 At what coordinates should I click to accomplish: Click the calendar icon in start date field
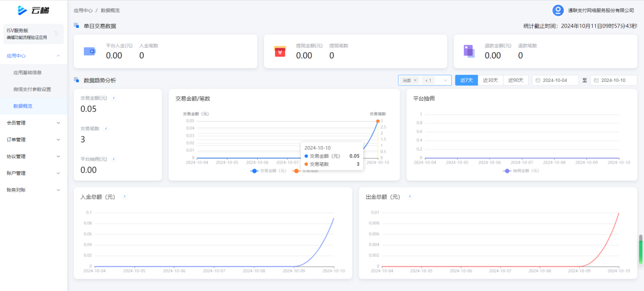click(538, 80)
